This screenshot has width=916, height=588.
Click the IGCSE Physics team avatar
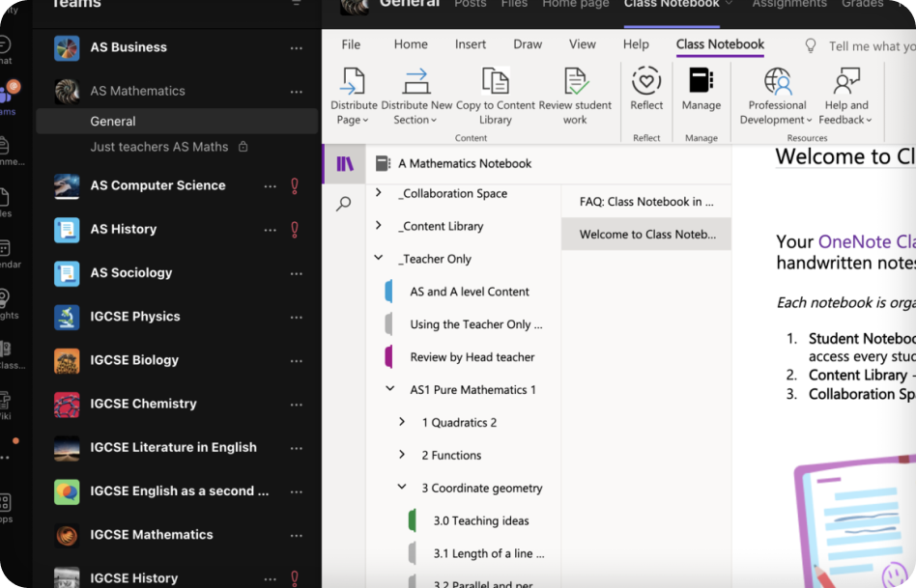67,318
